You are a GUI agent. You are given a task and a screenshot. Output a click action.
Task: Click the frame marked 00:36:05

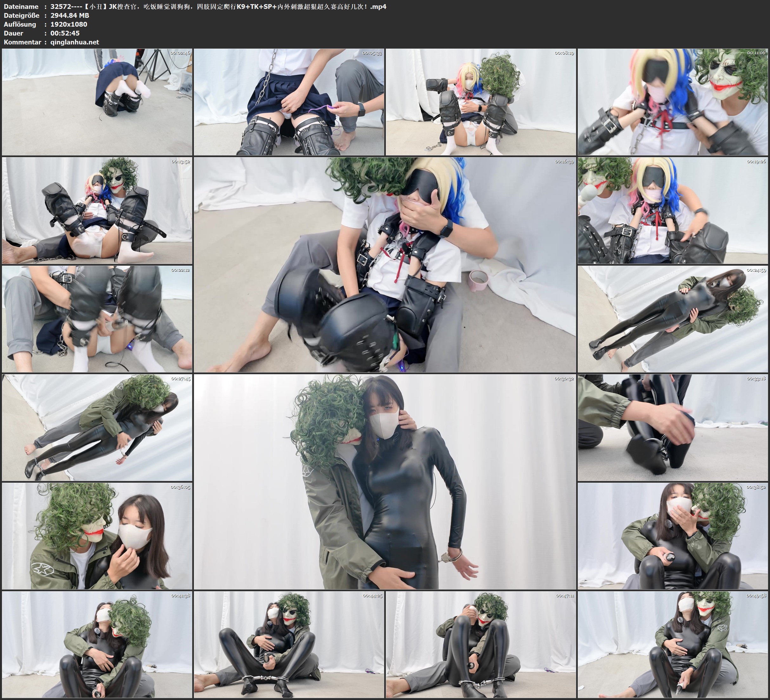pyautogui.click(x=97, y=536)
